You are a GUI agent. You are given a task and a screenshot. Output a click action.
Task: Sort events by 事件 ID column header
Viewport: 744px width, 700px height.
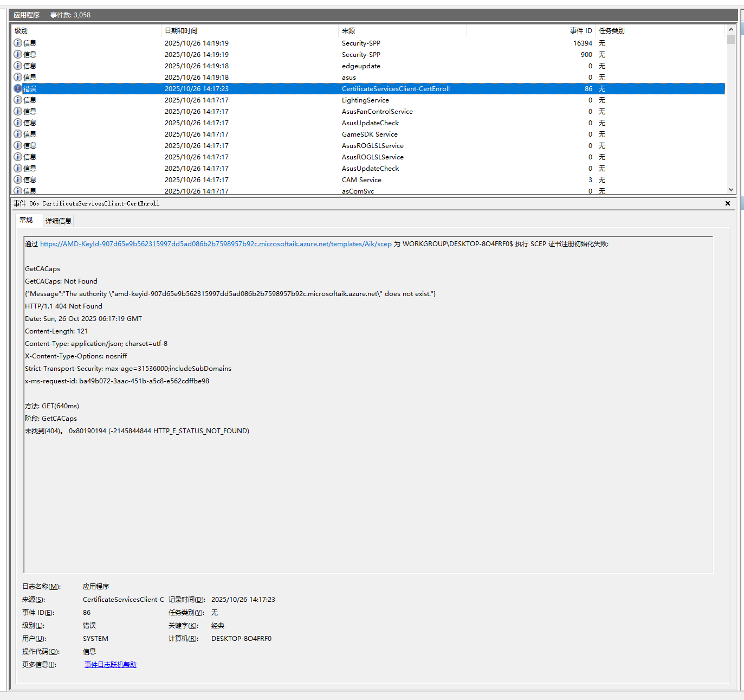[531, 31]
